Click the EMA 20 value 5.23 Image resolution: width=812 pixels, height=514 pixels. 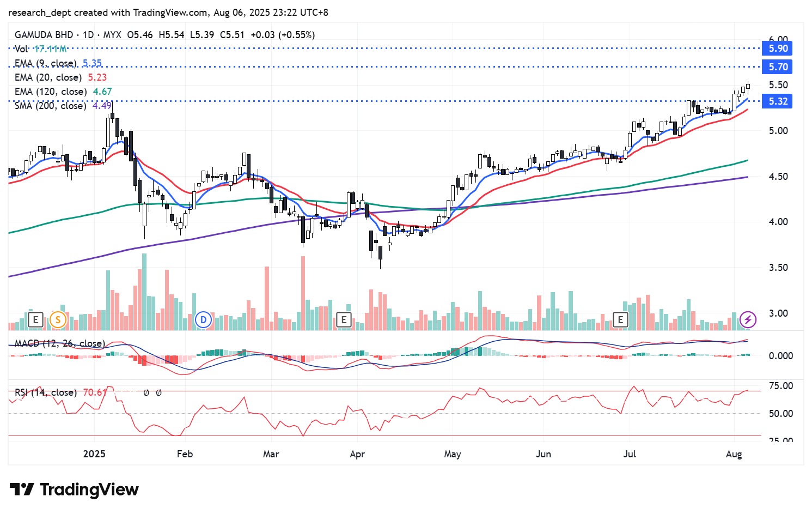pyautogui.click(x=97, y=77)
